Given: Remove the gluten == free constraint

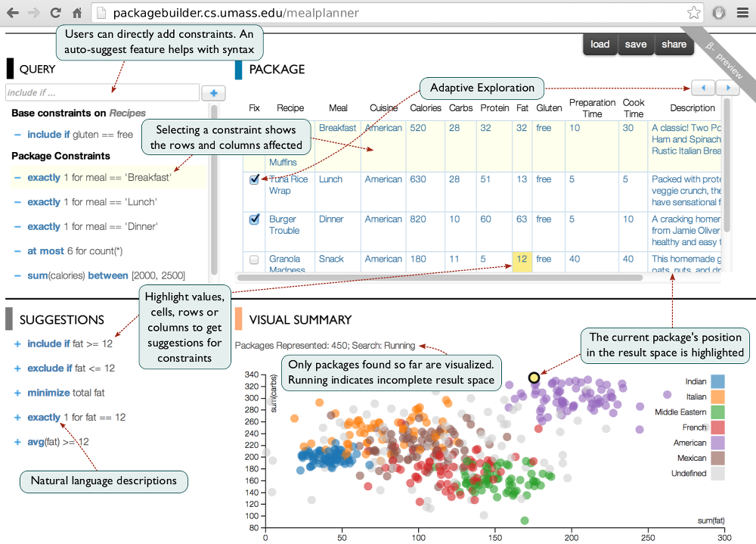Looking at the screenshot, I should [x=17, y=135].
